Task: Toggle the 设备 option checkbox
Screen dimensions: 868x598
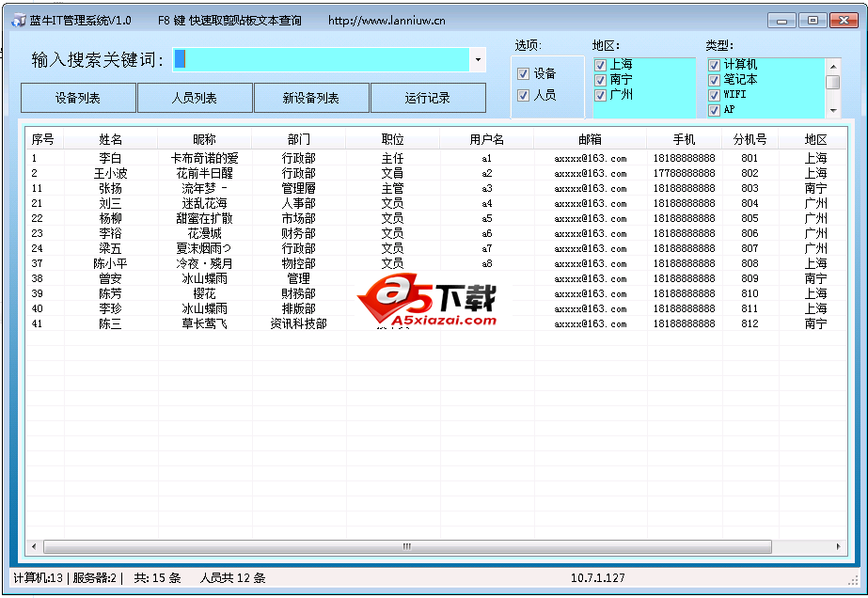Action: pyautogui.click(x=523, y=73)
